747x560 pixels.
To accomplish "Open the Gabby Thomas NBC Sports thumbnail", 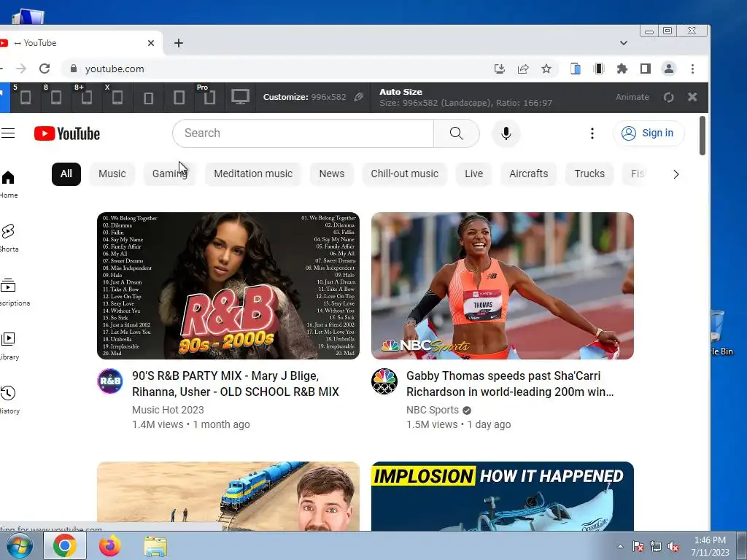I will coord(503,286).
